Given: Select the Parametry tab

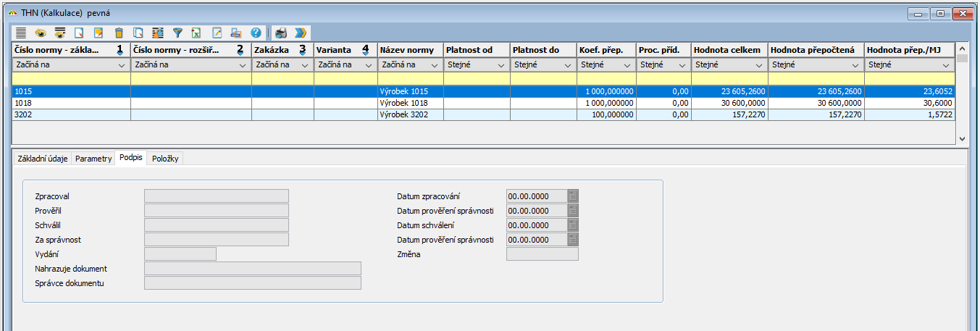Looking at the screenshot, I should 94,159.
